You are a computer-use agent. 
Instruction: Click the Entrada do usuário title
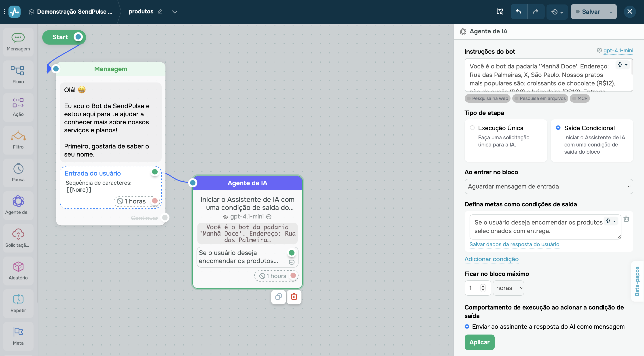93,173
